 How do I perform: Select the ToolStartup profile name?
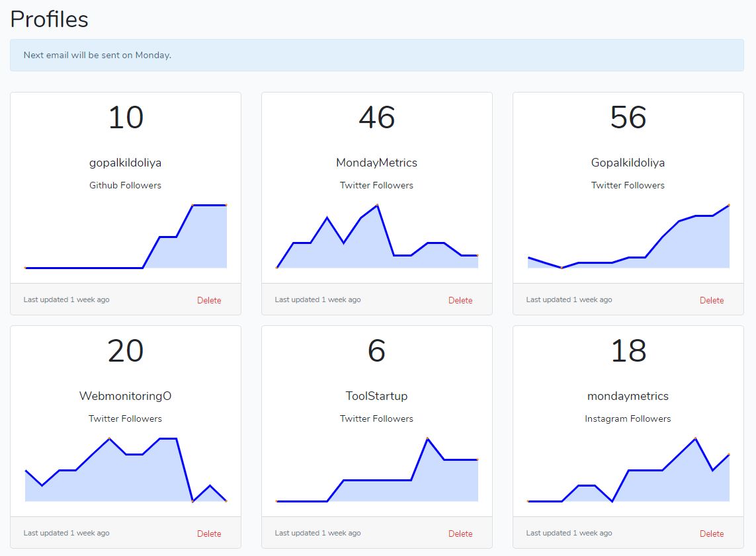[x=377, y=396]
